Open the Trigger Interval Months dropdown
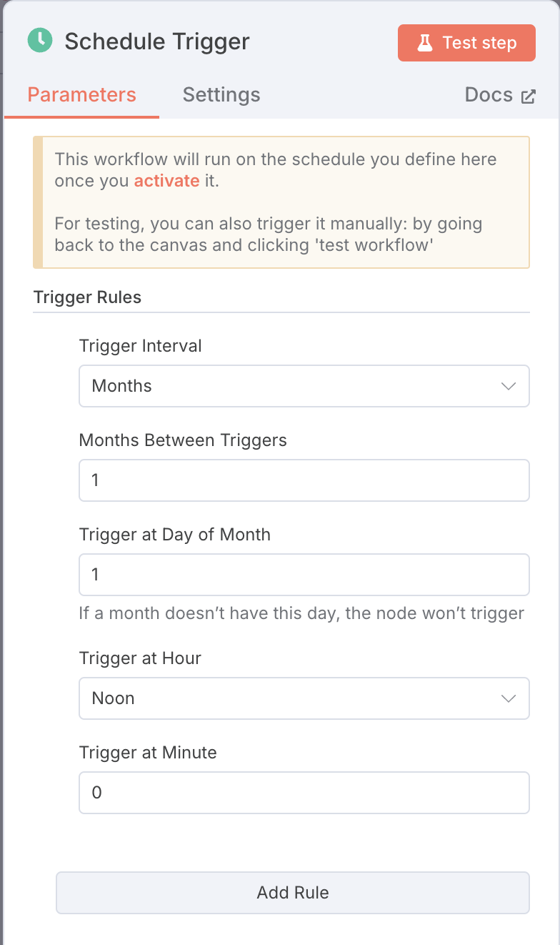 click(304, 386)
